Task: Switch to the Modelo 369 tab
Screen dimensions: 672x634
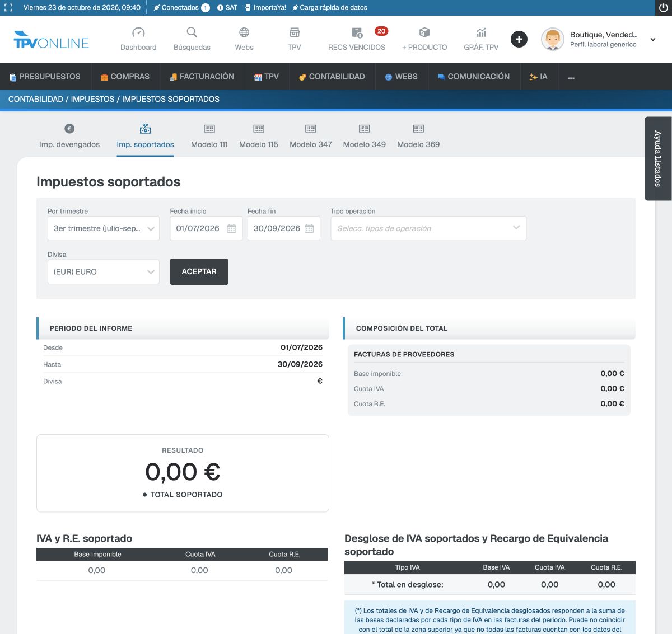Action: coord(418,136)
